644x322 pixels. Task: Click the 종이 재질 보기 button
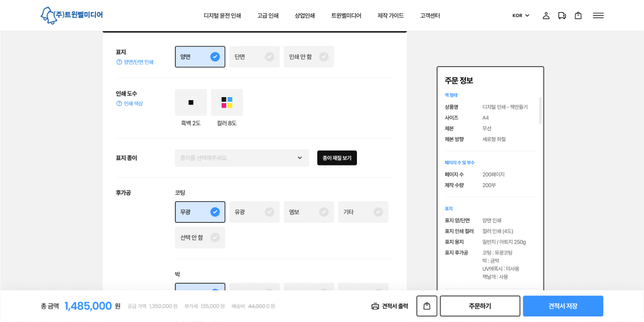tap(337, 158)
